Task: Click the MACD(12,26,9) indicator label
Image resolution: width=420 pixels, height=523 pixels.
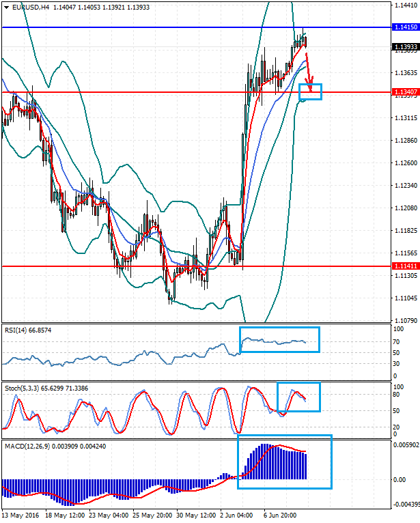Action: click(30, 446)
